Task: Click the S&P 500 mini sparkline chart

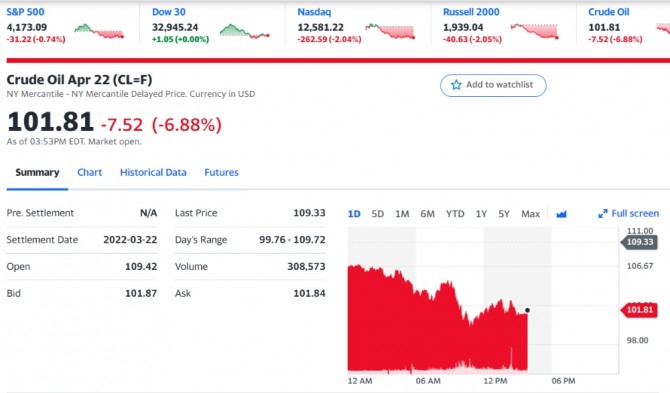Action: 99,31
